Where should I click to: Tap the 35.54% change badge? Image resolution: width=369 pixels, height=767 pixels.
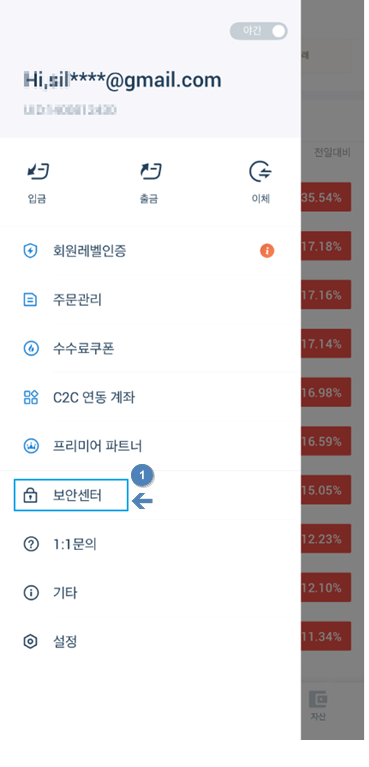pos(326,197)
